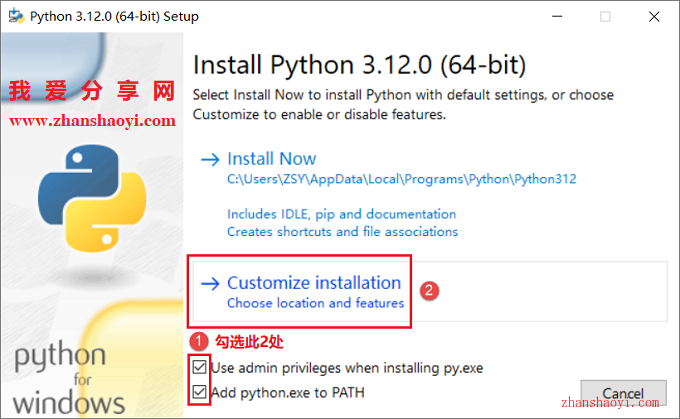
Task: Click the default install path C:\Users\ZSY\AppData text
Action: (402, 179)
